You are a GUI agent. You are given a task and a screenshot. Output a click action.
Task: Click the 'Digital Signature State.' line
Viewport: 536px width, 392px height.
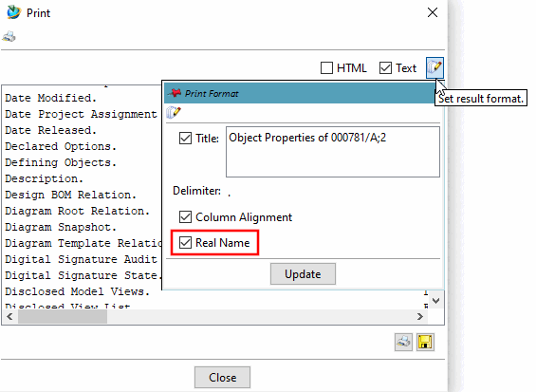(x=83, y=275)
